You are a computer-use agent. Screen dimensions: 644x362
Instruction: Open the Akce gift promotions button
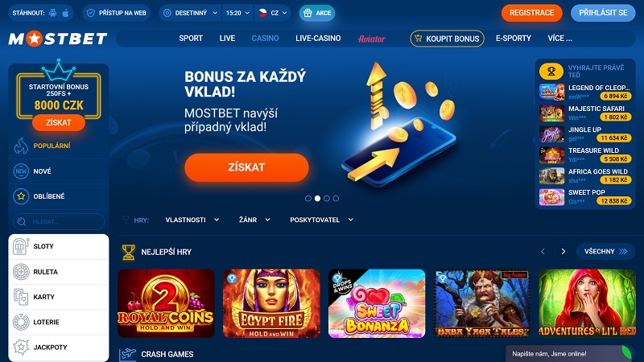[316, 13]
